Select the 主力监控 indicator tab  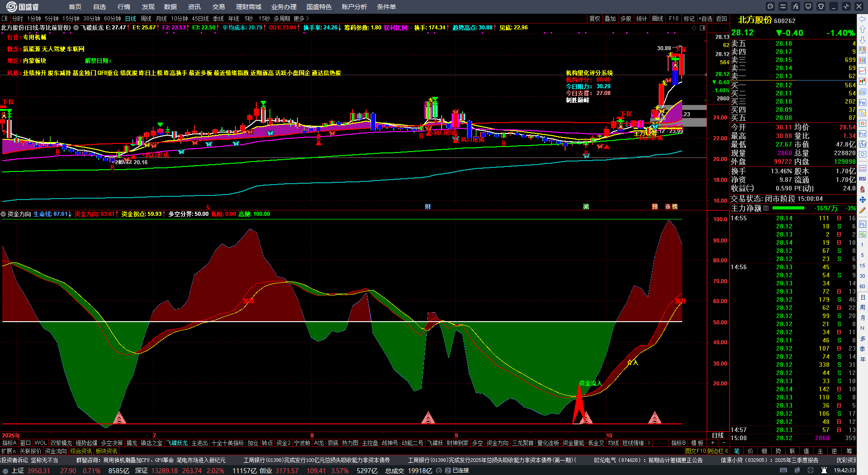coord(370,443)
